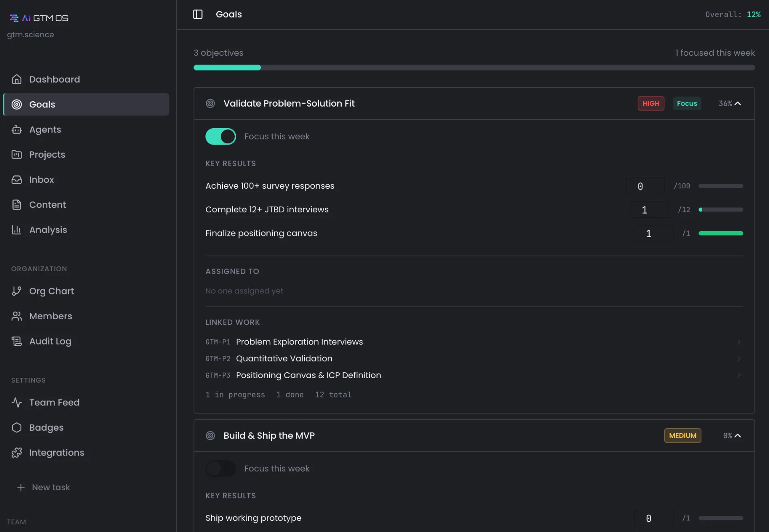The width and height of the screenshot is (769, 532).
Task: Click the overall objectives progress bar
Action: click(474, 68)
